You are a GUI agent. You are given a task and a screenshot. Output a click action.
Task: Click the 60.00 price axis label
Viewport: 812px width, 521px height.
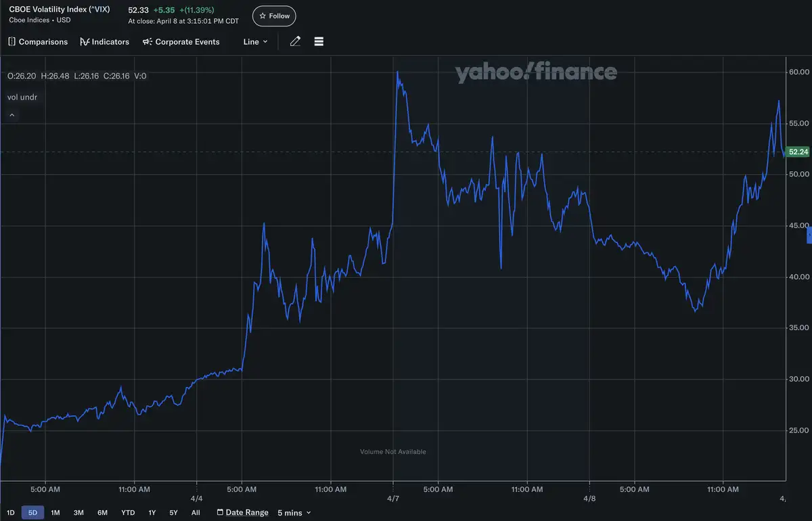click(x=799, y=72)
